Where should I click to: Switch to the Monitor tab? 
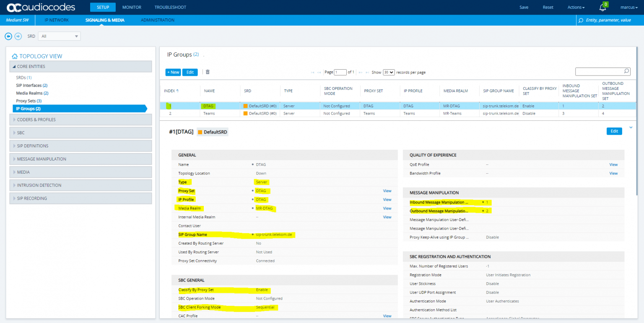pyautogui.click(x=132, y=8)
